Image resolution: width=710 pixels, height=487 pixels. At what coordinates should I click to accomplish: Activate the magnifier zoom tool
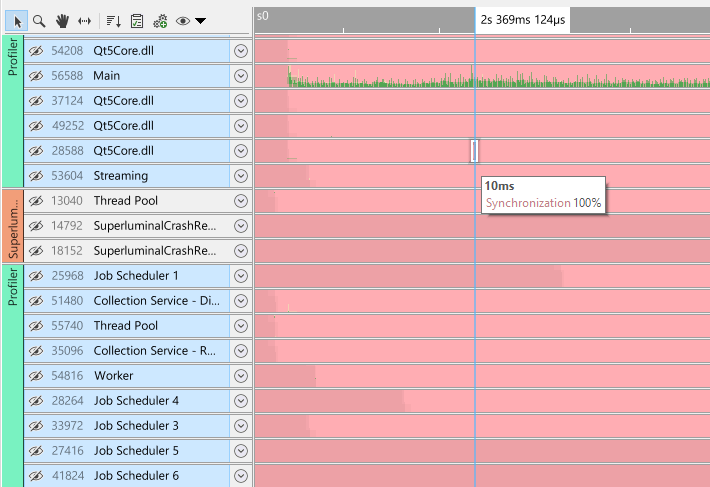(x=39, y=20)
